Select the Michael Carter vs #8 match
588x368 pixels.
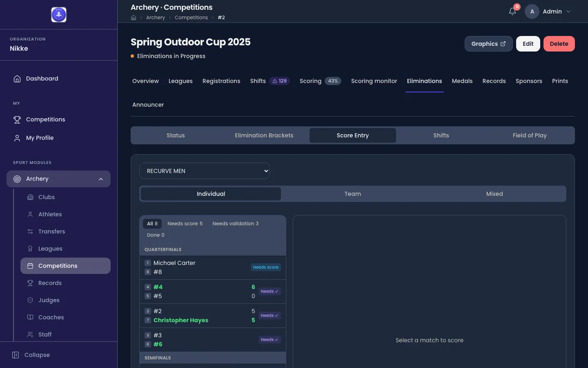[213, 267]
